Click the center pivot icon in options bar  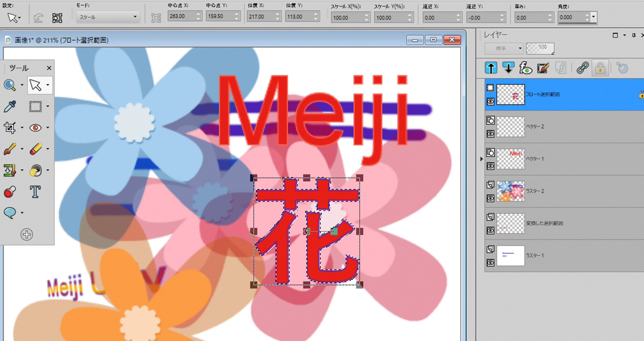tap(156, 18)
